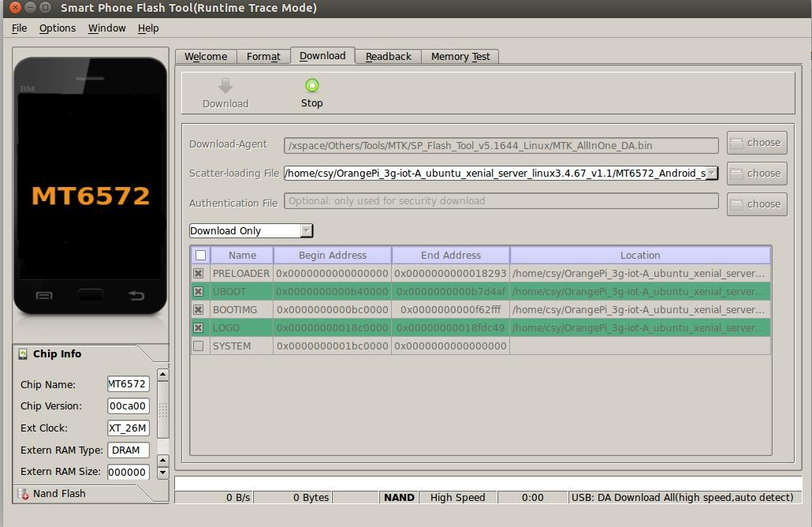812x527 pixels.
Task: Click the USB: DA Download All status text
Action: tap(683, 498)
